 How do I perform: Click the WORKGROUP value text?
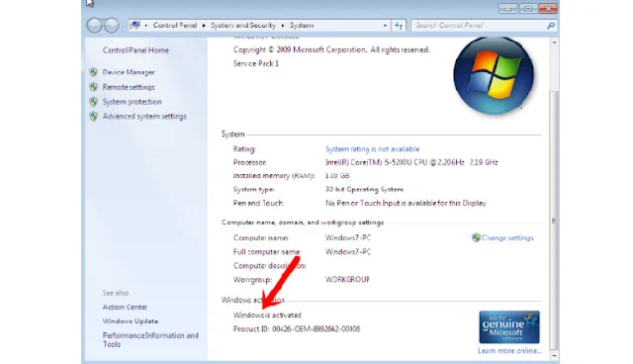pos(347,279)
